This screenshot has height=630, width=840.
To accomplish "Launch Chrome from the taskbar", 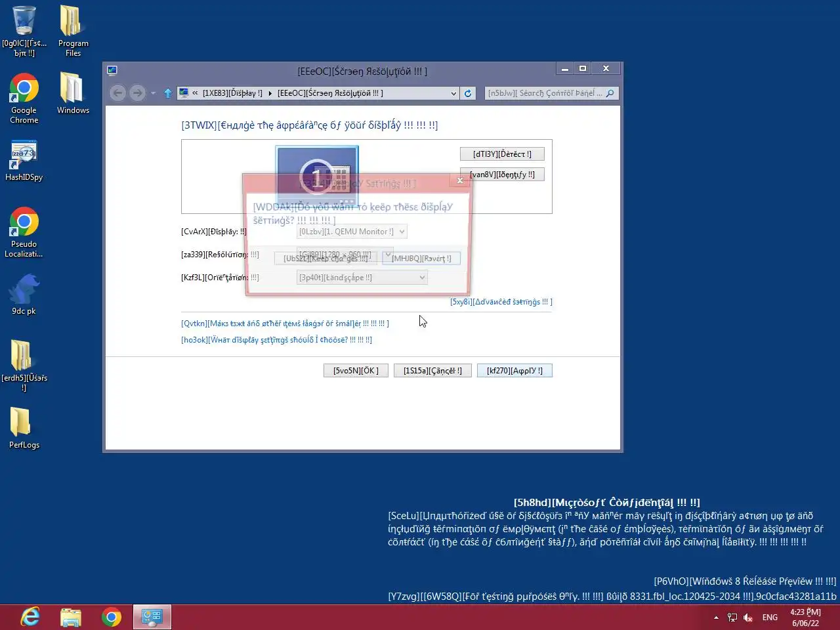I will 112,617.
